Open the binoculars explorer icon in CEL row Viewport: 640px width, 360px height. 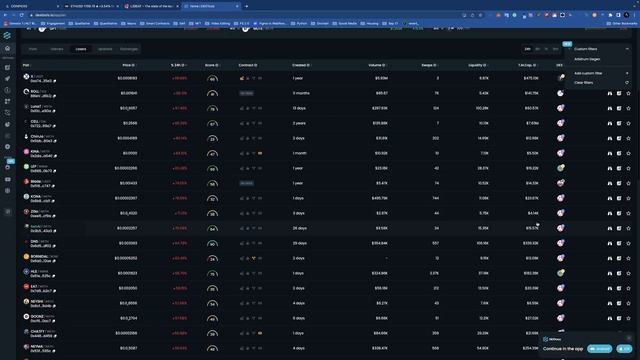click(x=610, y=123)
